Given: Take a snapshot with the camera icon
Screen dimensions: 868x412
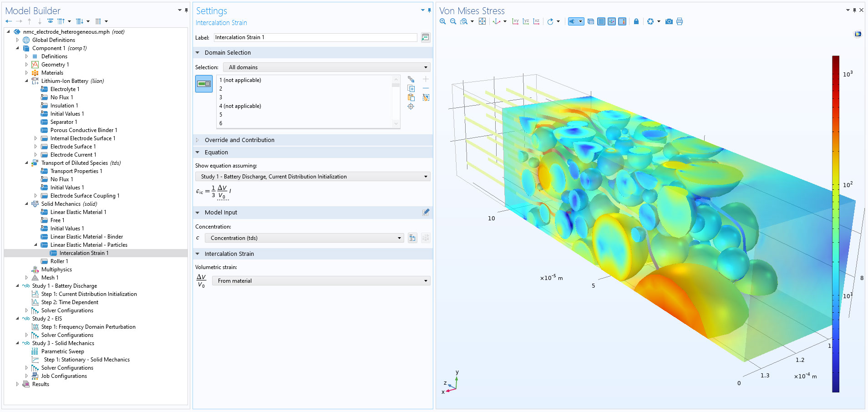Looking at the screenshot, I should pos(669,21).
